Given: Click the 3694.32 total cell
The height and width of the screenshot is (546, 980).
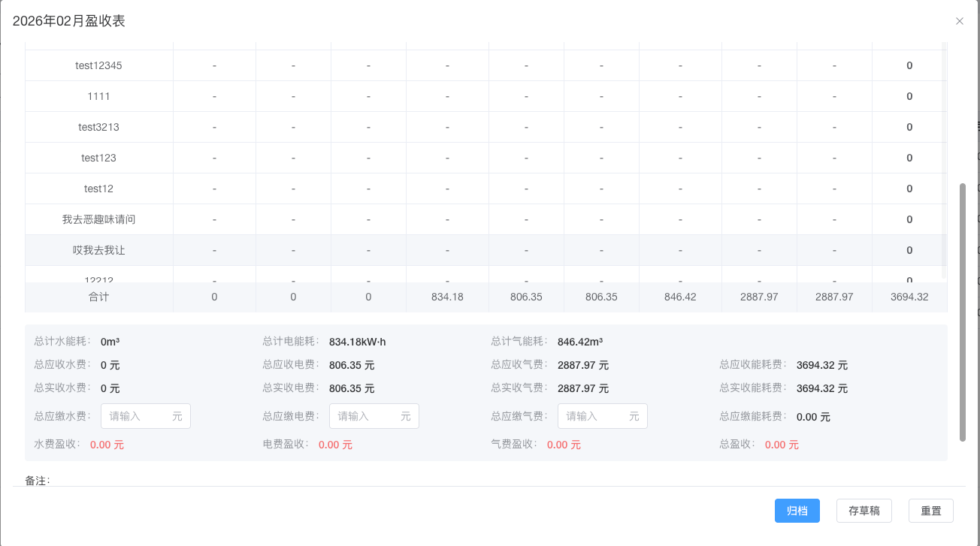Looking at the screenshot, I should coord(909,297).
